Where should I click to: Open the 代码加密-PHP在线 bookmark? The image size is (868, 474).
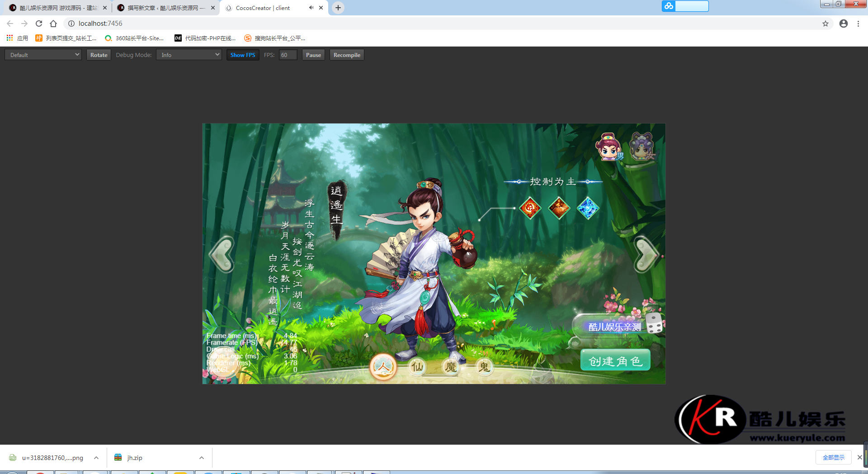click(205, 38)
